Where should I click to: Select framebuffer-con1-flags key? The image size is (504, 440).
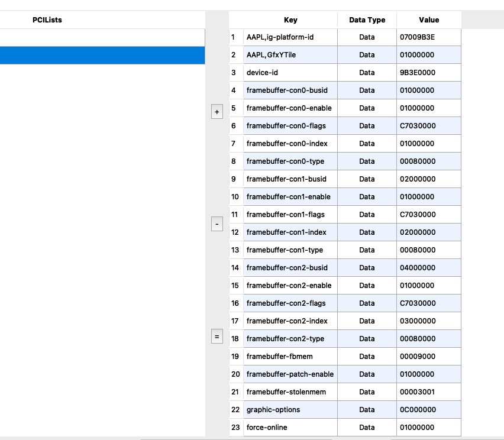[x=290, y=214]
